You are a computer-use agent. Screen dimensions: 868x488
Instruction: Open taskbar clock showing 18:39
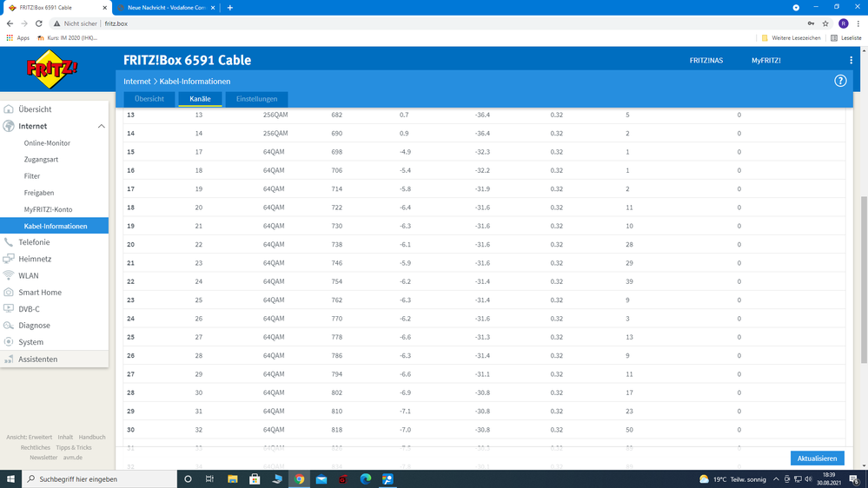(828, 479)
